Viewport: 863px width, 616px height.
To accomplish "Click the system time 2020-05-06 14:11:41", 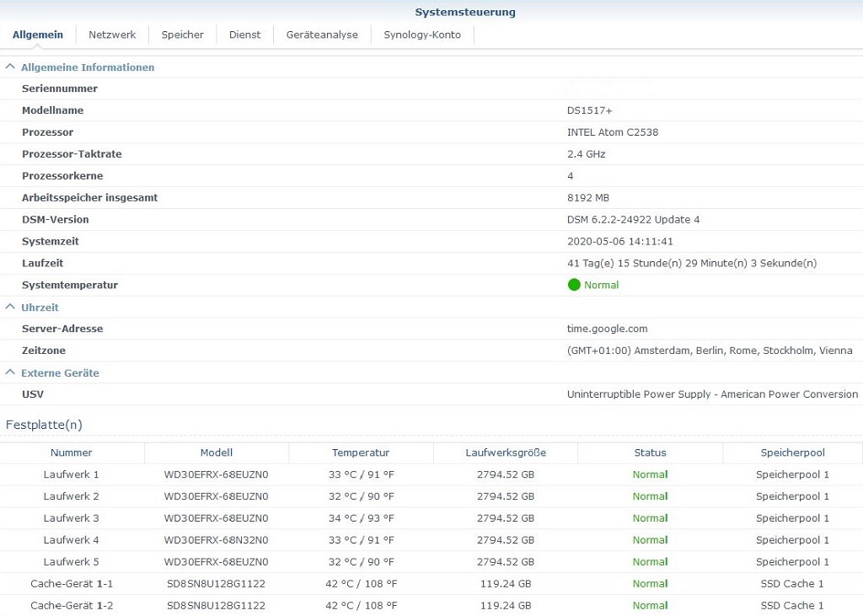I will pyautogui.click(x=619, y=241).
